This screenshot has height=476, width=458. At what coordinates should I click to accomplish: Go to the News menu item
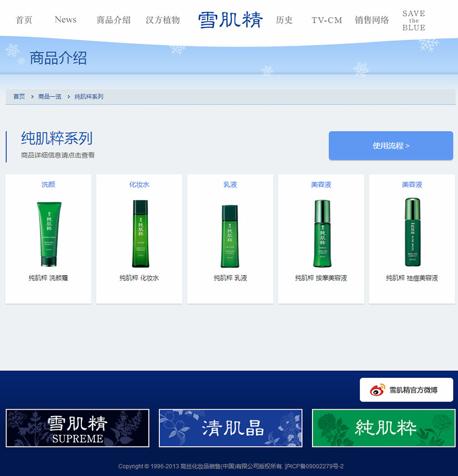point(66,20)
